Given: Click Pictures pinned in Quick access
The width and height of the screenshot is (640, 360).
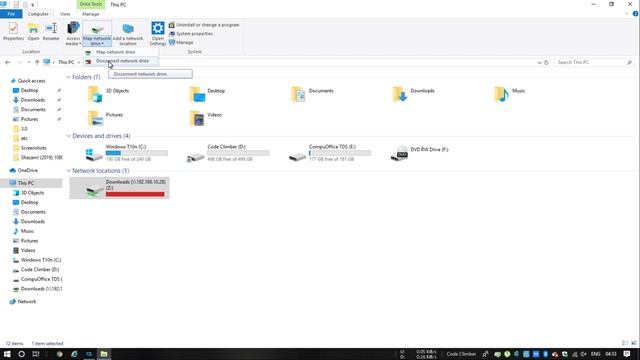Looking at the screenshot, I should coord(29,119).
